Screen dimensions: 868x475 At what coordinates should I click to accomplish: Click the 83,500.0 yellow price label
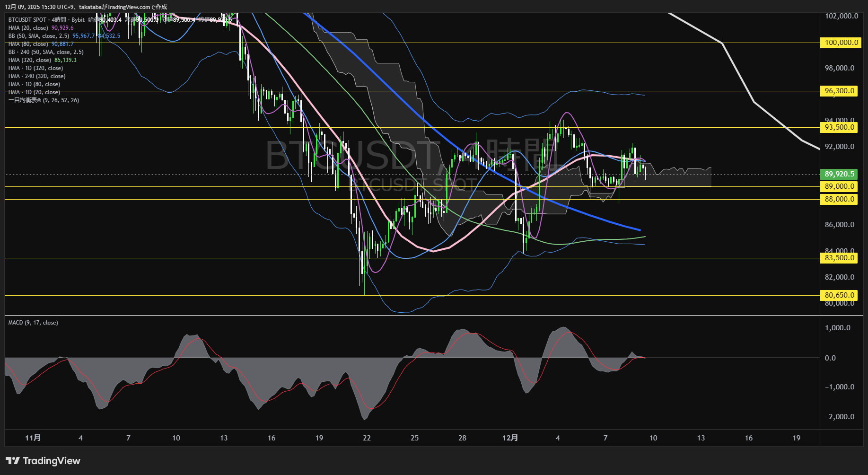pos(839,258)
